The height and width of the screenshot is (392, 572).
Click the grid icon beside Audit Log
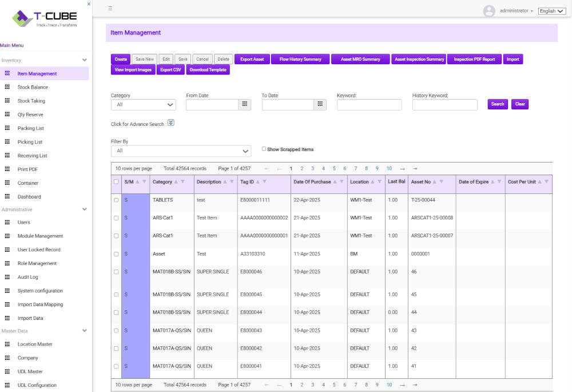(7, 277)
